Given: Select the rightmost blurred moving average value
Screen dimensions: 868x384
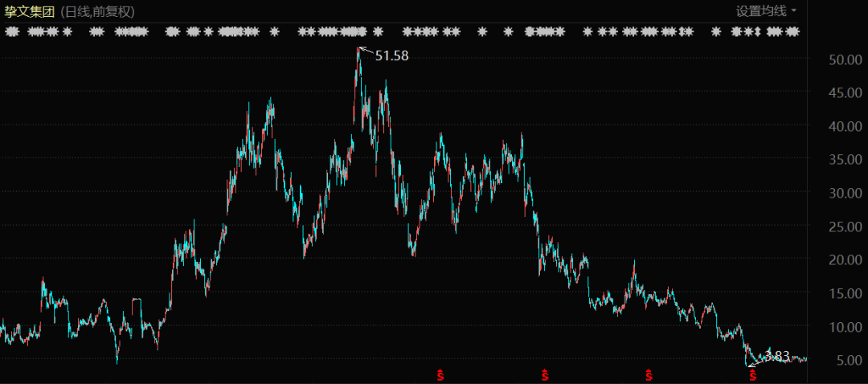Looking at the screenshot, I should [782, 32].
